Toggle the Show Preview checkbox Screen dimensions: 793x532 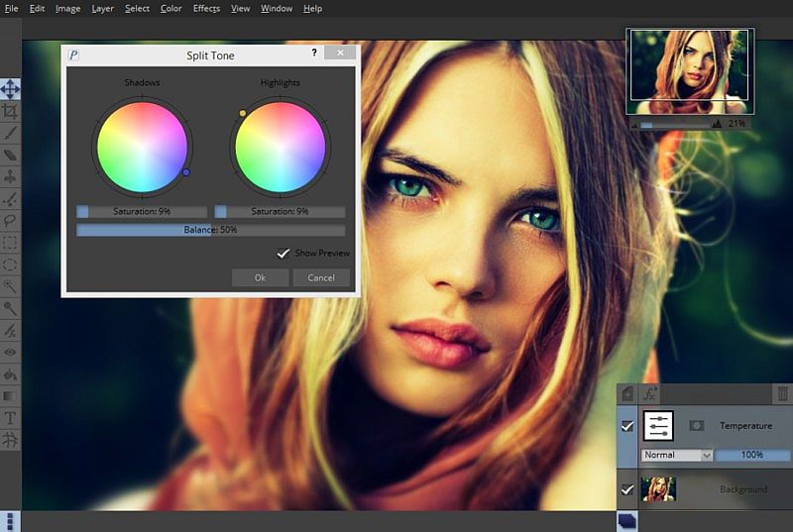[x=283, y=254]
